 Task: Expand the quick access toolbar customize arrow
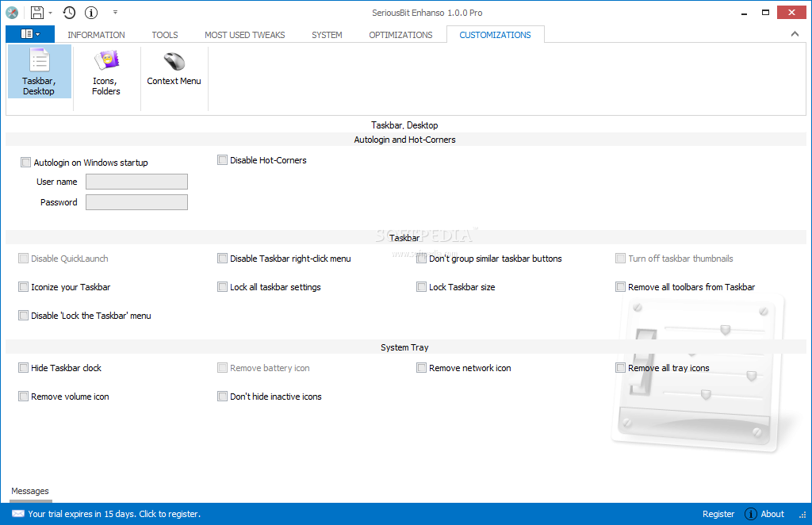pos(115,13)
